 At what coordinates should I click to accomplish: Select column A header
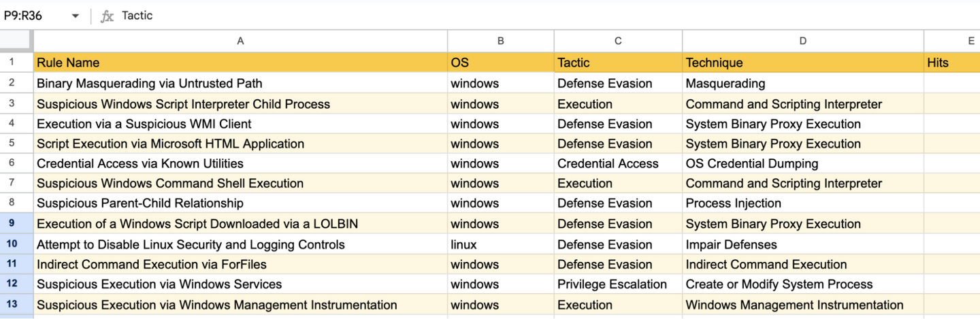[x=240, y=41]
